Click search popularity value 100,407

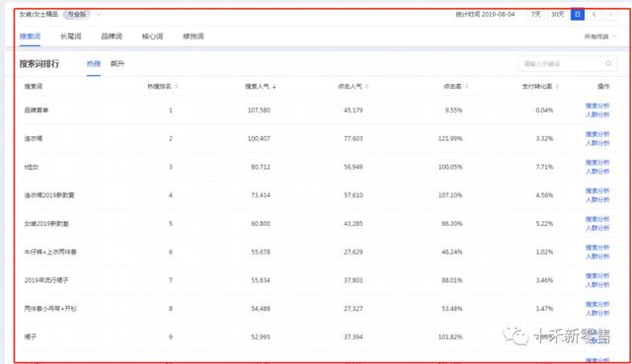[x=259, y=138]
